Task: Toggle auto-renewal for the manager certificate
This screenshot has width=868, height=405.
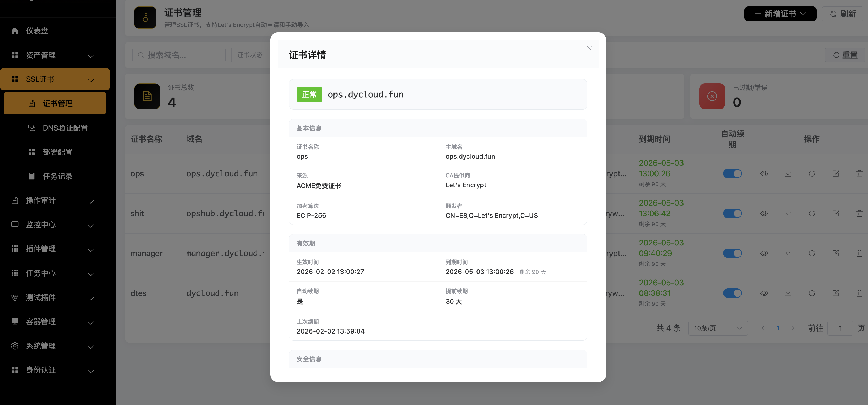Action: point(732,253)
